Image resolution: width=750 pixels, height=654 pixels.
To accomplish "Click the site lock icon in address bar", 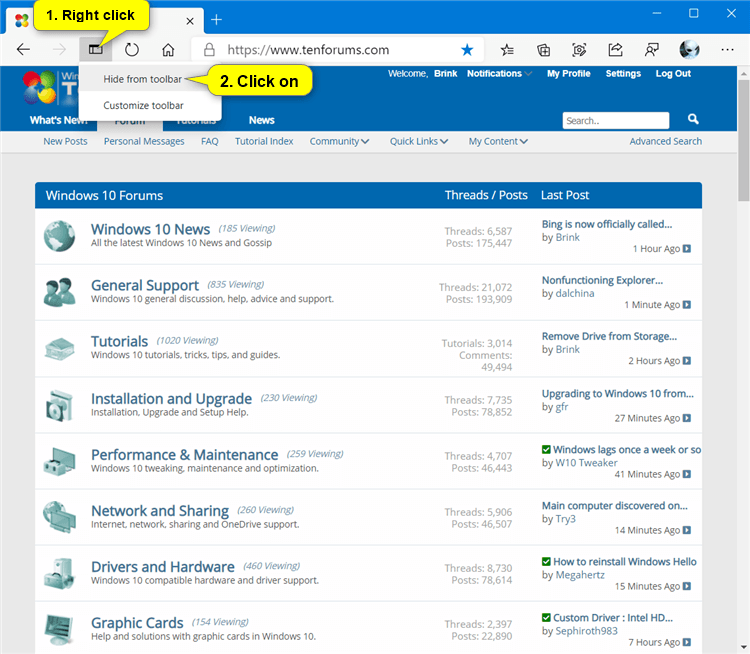I will [x=209, y=49].
